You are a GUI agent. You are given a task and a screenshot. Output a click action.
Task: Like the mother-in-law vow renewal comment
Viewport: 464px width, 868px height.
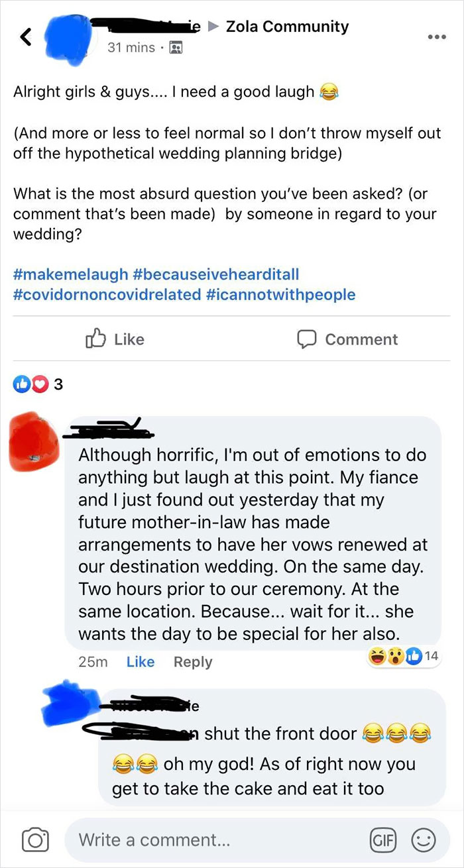[x=141, y=661]
